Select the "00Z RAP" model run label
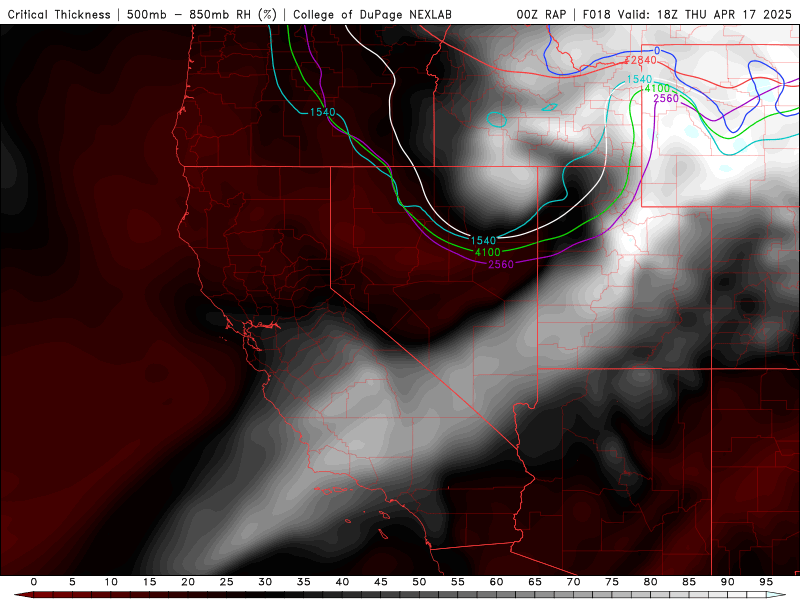Screen dimensions: 800x600 tap(541, 14)
